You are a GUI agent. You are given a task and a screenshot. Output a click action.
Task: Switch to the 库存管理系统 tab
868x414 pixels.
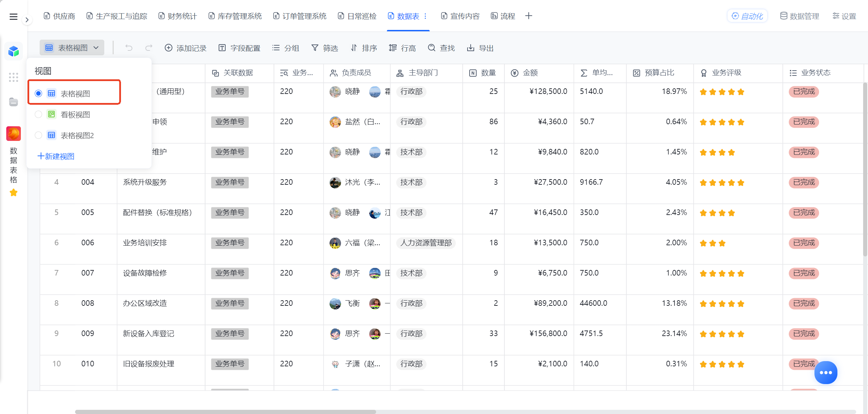coord(235,16)
